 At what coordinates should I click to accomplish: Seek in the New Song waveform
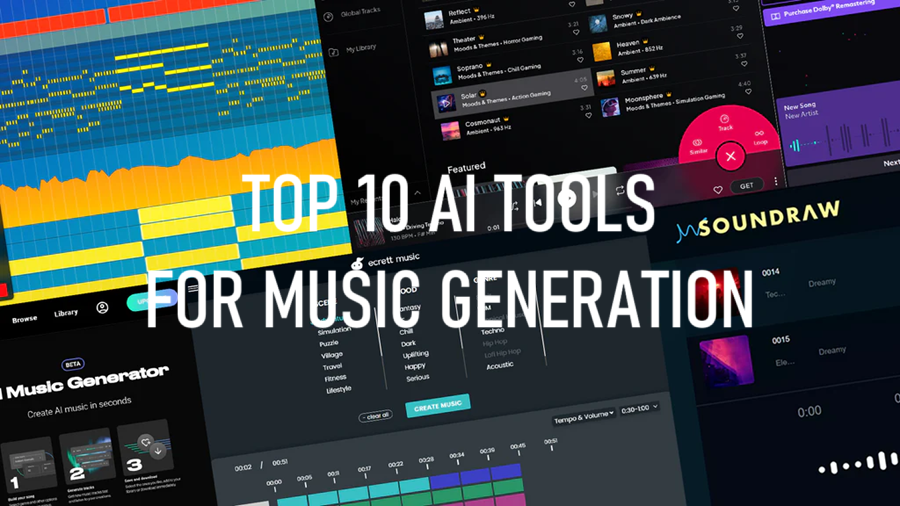click(844, 139)
